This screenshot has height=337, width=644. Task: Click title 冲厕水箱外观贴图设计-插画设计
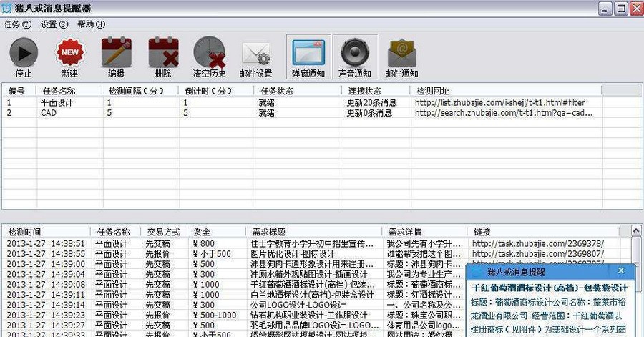tap(309, 274)
